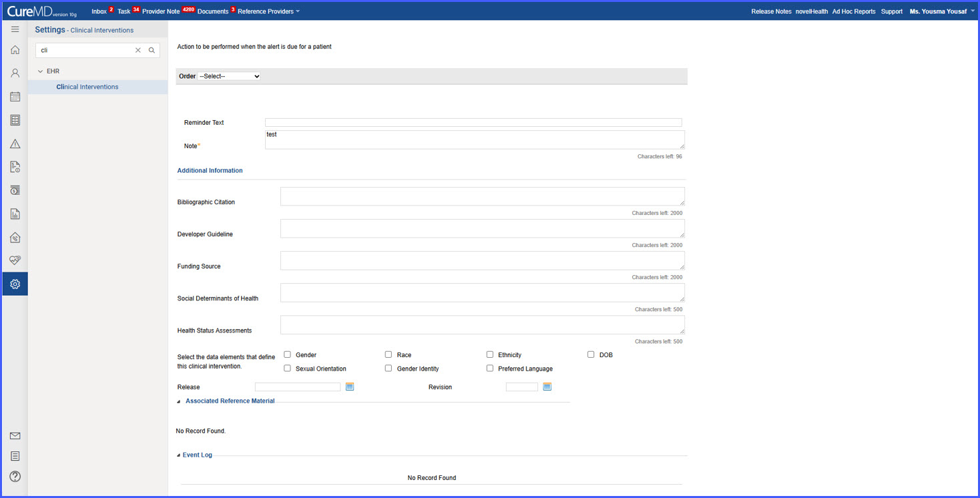Collapse the EHR tree node
Screen dimensions: 980x498
[x=41, y=71]
